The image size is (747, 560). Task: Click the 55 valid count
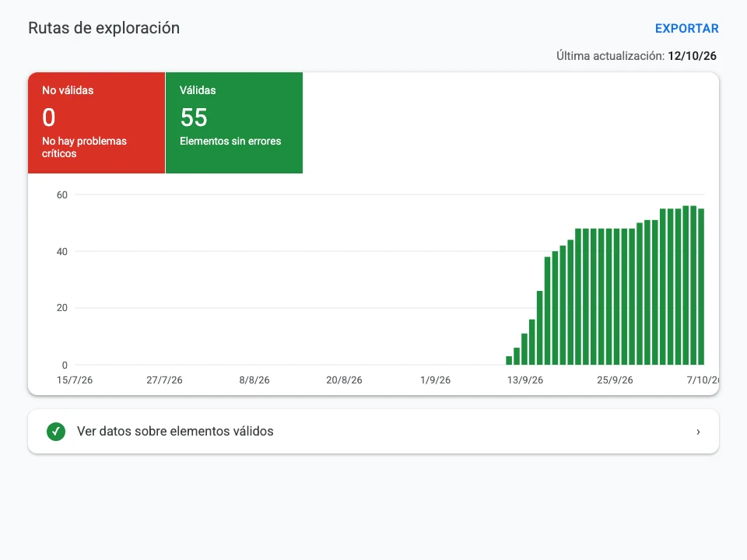pyautogui.click(x=194, y=117)
